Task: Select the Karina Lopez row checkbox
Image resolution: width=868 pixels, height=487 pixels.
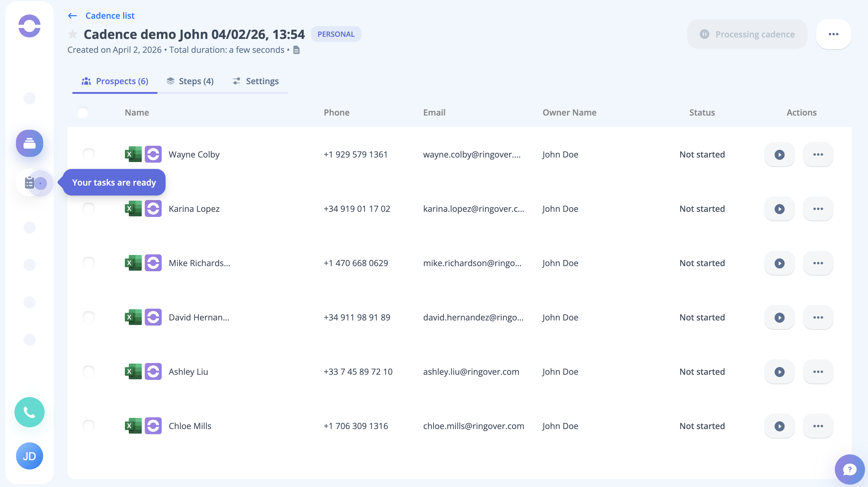Action: pos(89,208)
